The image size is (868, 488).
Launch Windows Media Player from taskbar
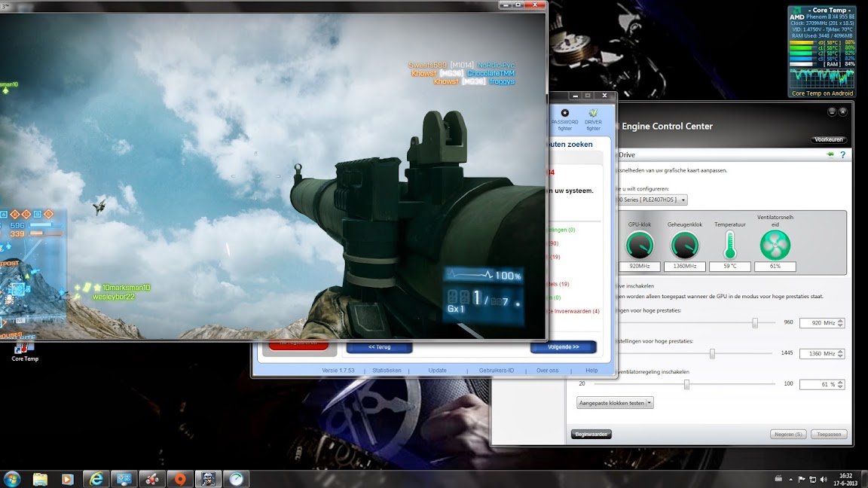tap(68, 479)
